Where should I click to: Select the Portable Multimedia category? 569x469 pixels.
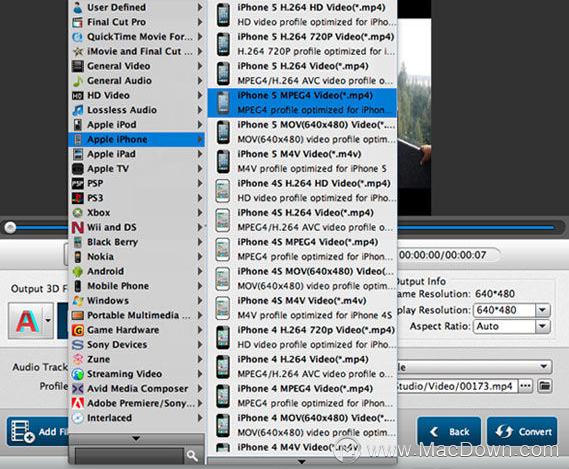pyautogui.click(x=136, y=315)
